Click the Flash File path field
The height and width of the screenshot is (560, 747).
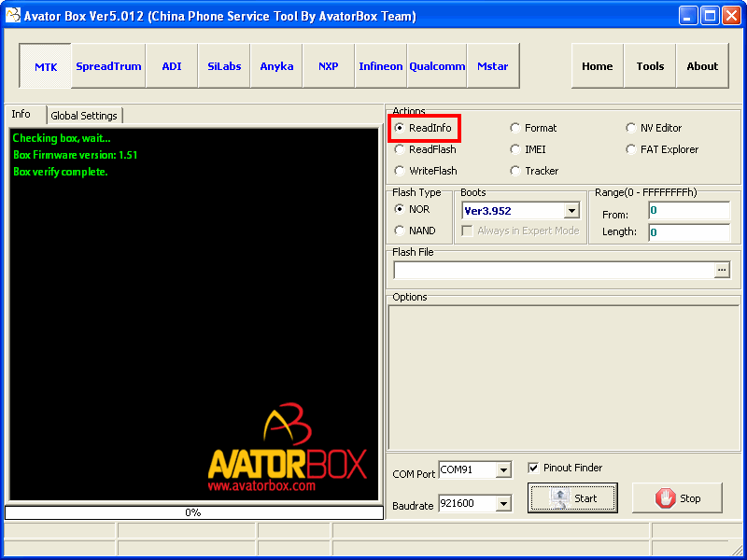click(554, 270)
